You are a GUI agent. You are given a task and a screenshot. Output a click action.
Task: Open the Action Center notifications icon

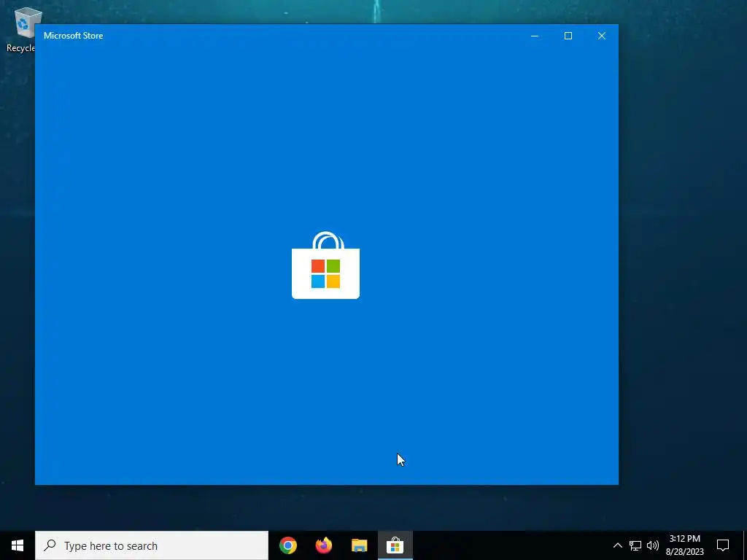click(723, 545)
